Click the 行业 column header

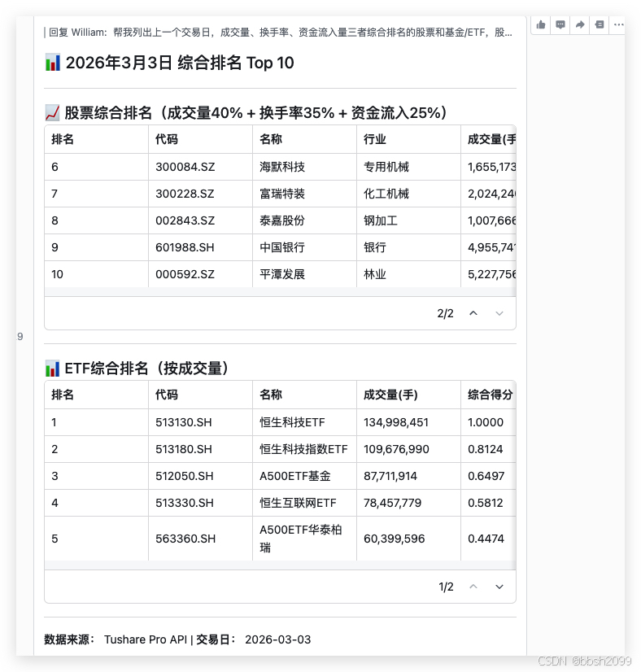[375, 139]
